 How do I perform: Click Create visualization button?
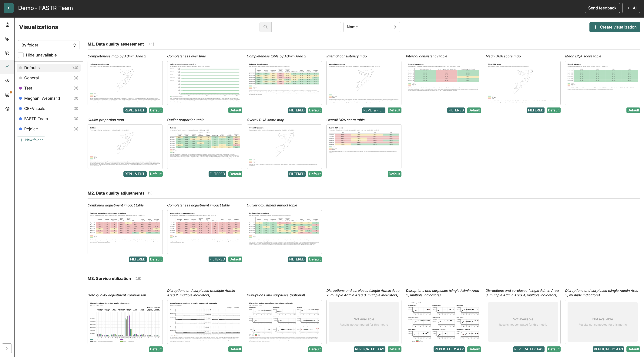[x=615, y=27]
